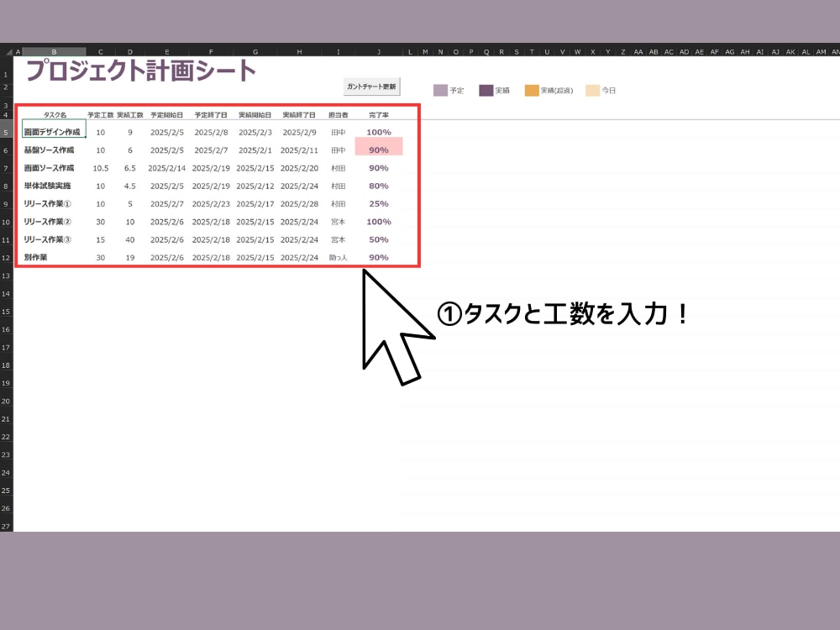The height and width of the screenshot is (630, 840).
Task: Click the 完了率 header cell
Action: click(379, 114)
